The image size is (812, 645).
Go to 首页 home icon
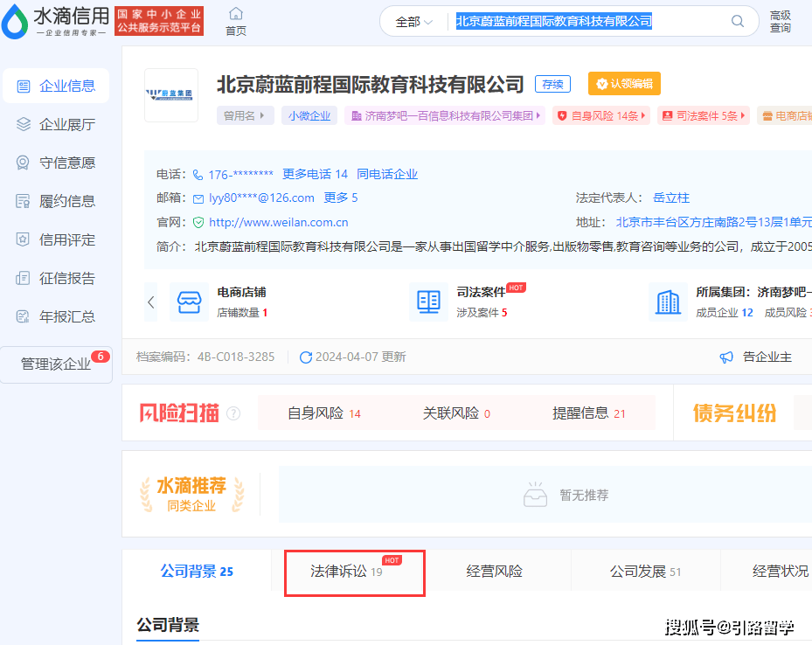(236, 21)
